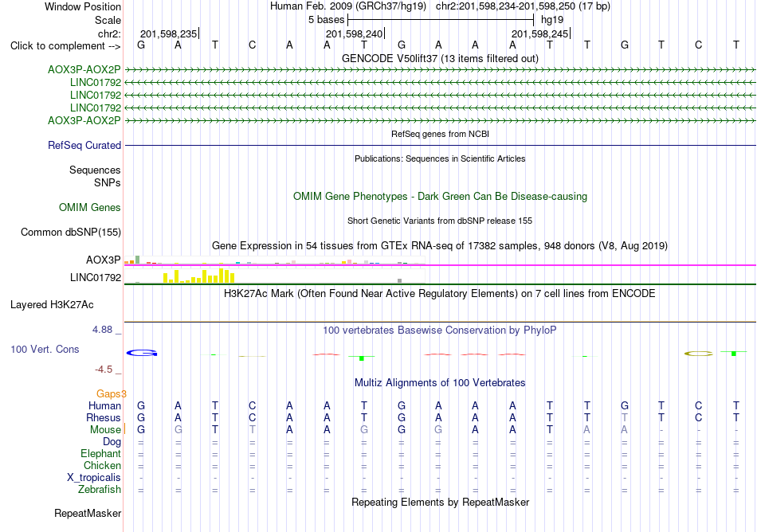757x532 pixels.
Task: Select the Layered H3K27Ac track label
Action: click(52, 305)
